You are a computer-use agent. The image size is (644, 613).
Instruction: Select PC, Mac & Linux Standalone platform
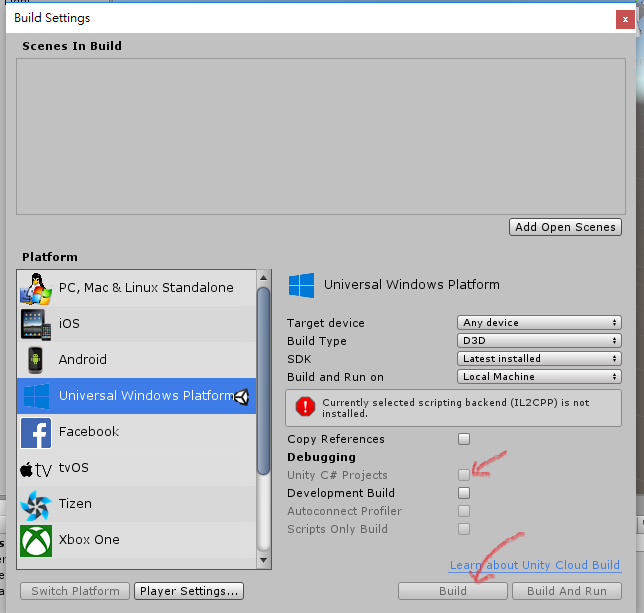[x=136, y=288]
